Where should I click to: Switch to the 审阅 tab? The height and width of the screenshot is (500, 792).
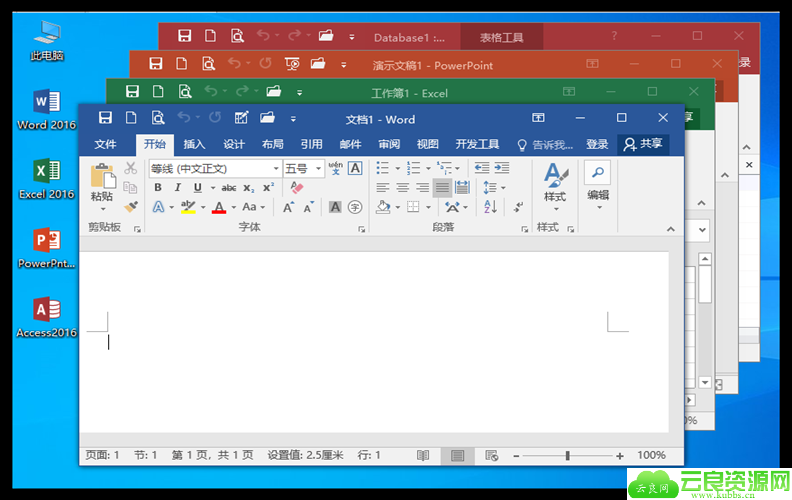(x=389, y=144)
